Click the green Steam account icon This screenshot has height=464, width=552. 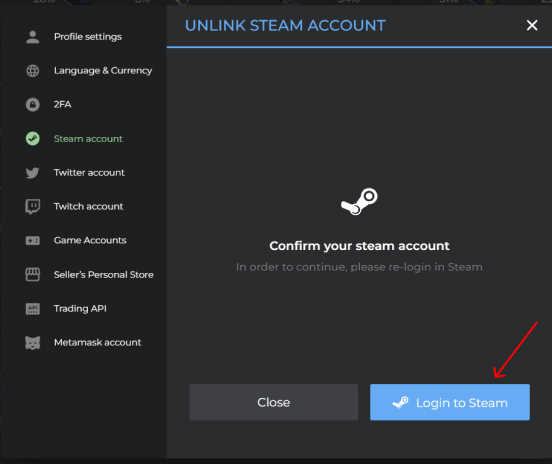pyautogui.click(x=33, y=139)
